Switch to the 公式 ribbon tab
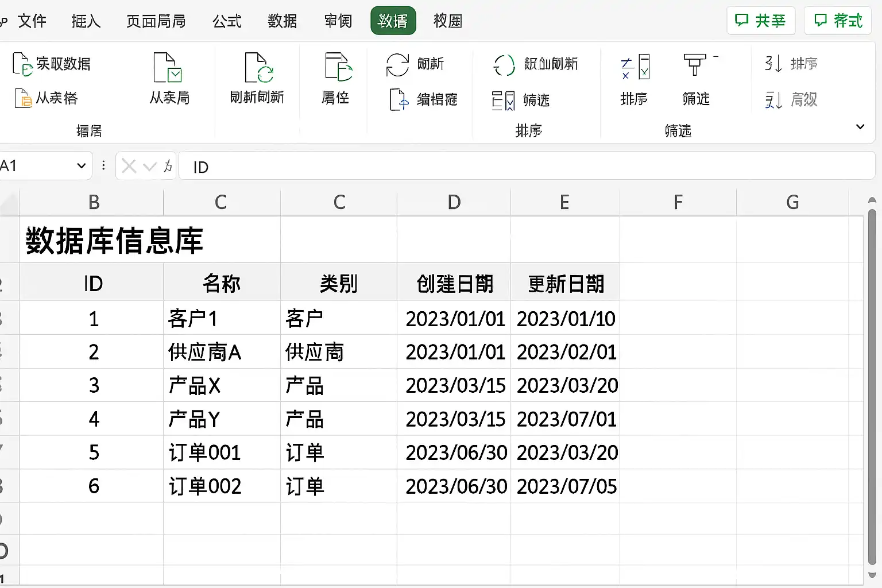 point(227,21)
